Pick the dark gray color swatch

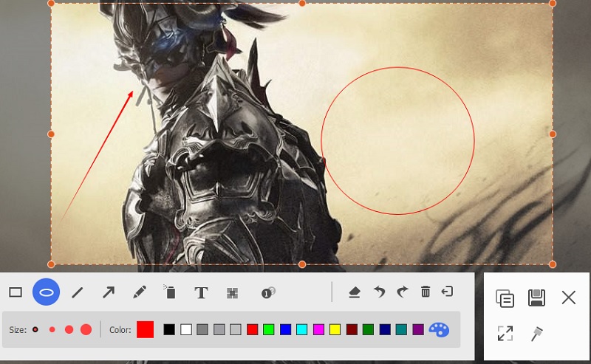(x=202, y=330)
